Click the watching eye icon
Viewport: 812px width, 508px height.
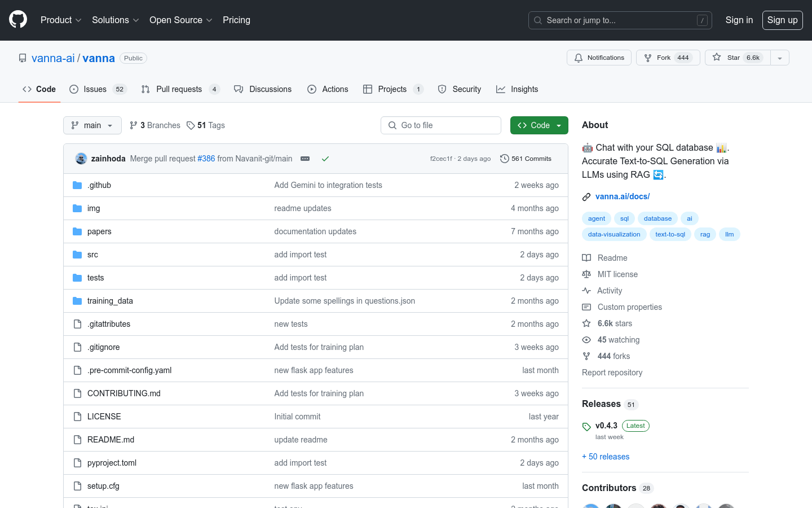(586, 340)
